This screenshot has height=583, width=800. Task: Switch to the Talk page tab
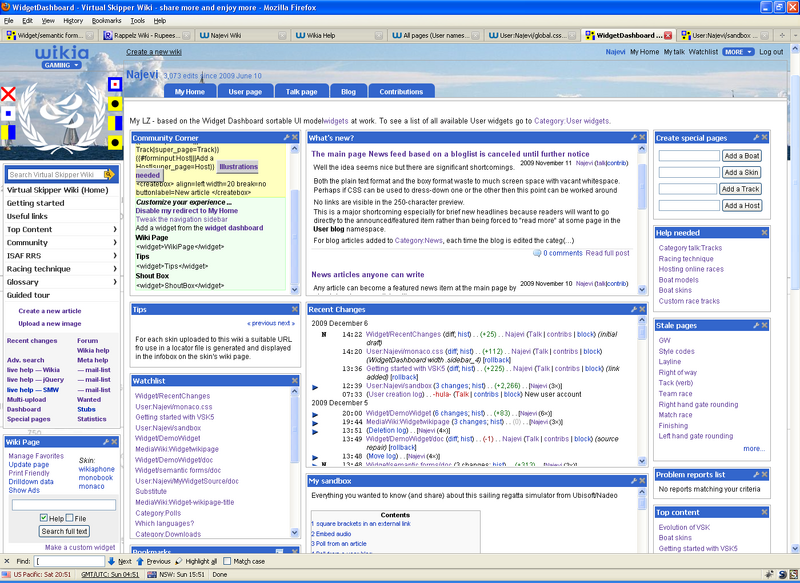pos(302,91)
